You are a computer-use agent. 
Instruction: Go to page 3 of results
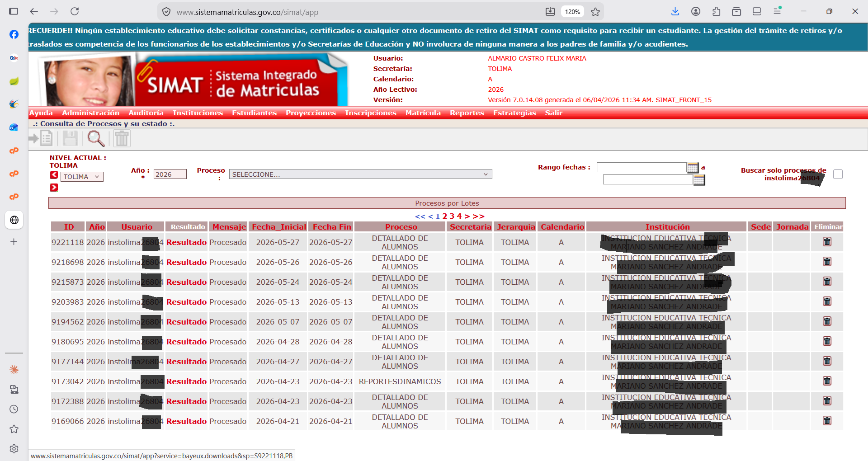tap(452, 216)
